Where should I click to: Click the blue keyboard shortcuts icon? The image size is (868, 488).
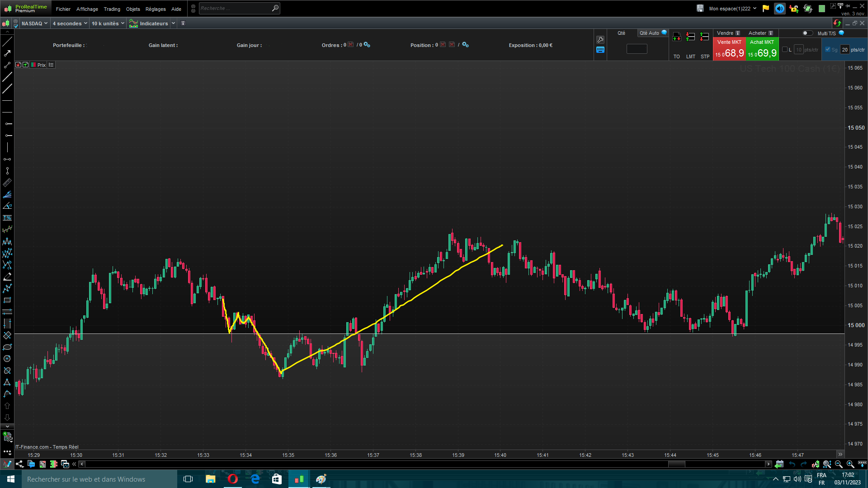tap(600, 50)
